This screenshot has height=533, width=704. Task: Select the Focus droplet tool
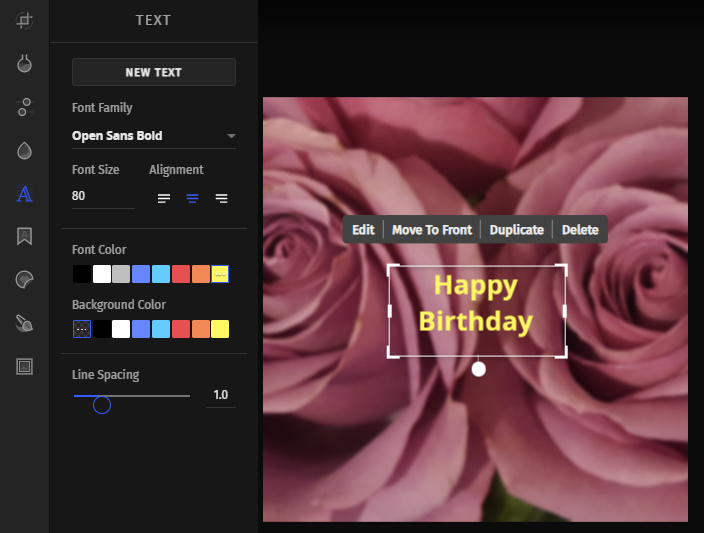[x=24, y=150]
